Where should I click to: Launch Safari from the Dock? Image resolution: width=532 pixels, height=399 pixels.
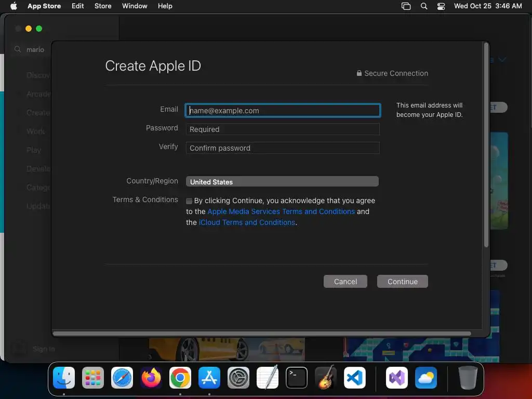coord(122,378)
